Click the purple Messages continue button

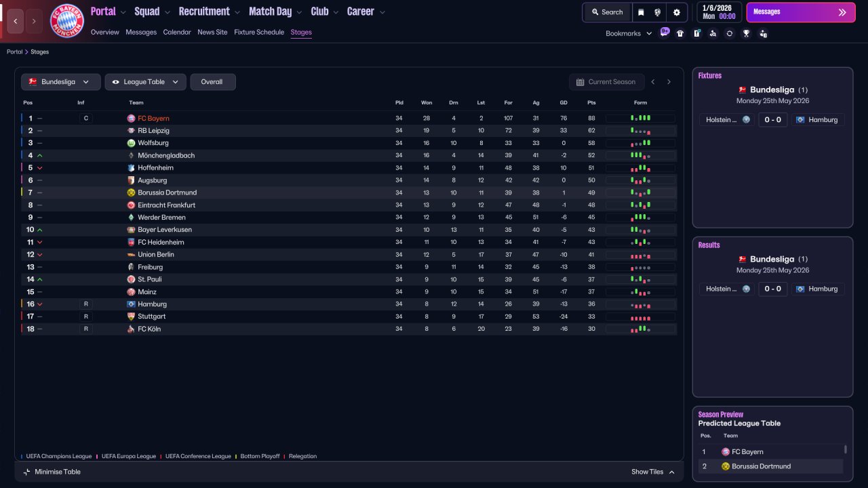[801, 12]
